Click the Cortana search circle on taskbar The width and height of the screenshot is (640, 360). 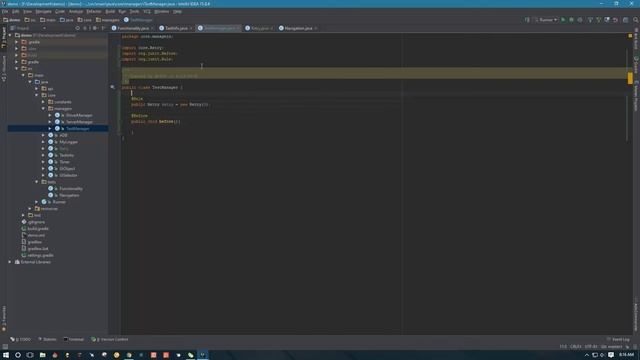[18, 355]
